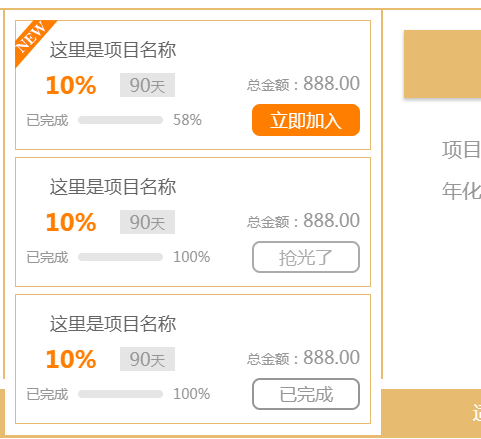Click the outlined 已完成 button in third card
481x439 pixels.
306,394
